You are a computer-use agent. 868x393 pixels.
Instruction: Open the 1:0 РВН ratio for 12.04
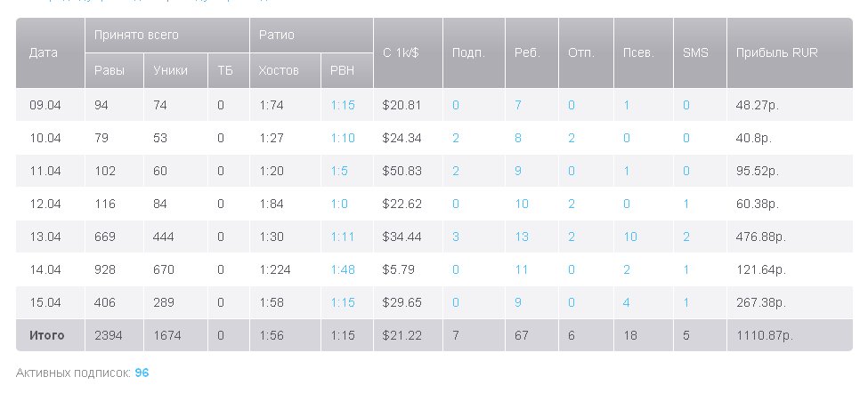click(x=340, y=204)
